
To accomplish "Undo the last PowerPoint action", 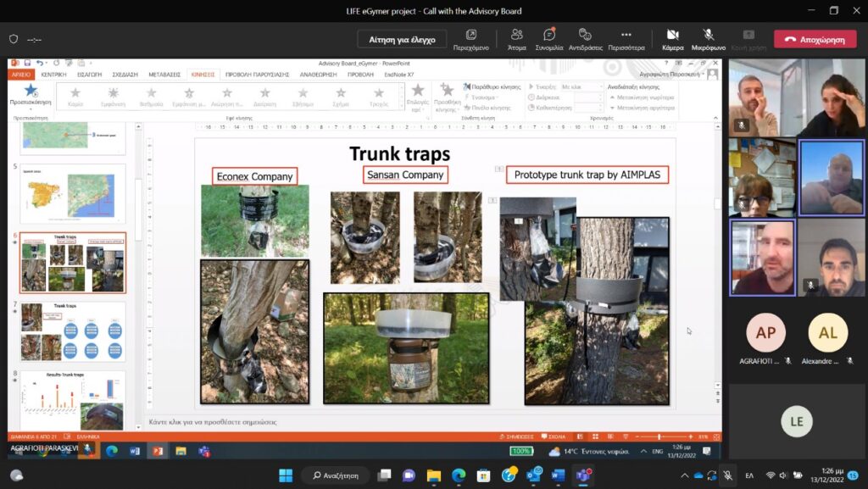I will click(x=40, y=63).
